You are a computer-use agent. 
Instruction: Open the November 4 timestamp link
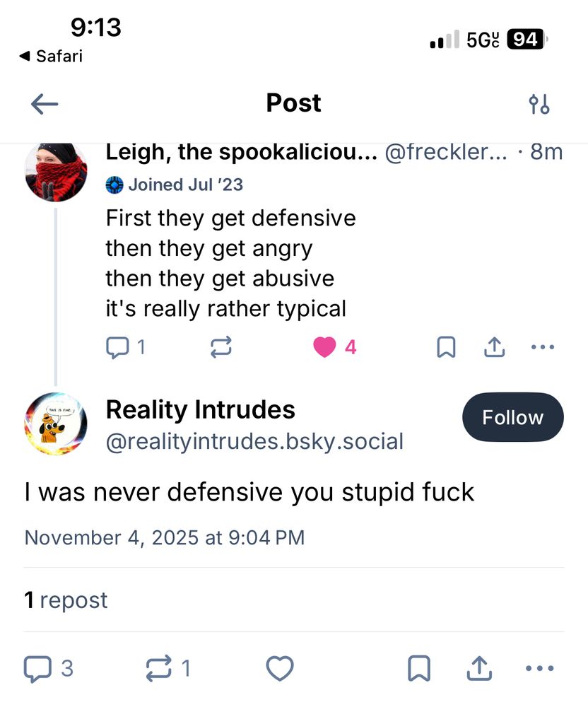[165, 537]
